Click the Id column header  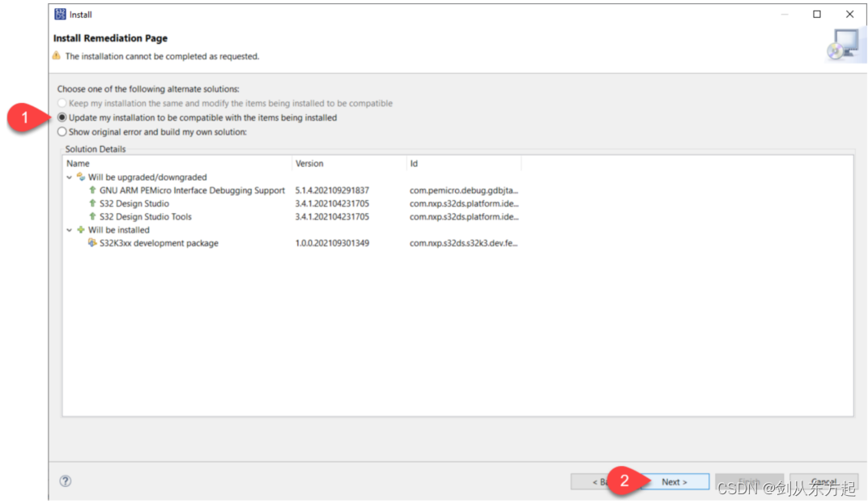pos(464,164)
